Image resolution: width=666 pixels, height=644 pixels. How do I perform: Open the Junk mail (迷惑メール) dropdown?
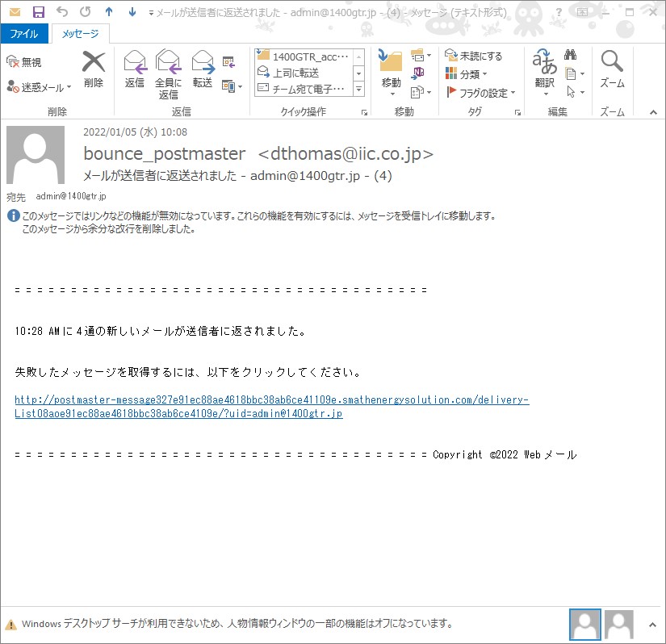tap(39, 87)
